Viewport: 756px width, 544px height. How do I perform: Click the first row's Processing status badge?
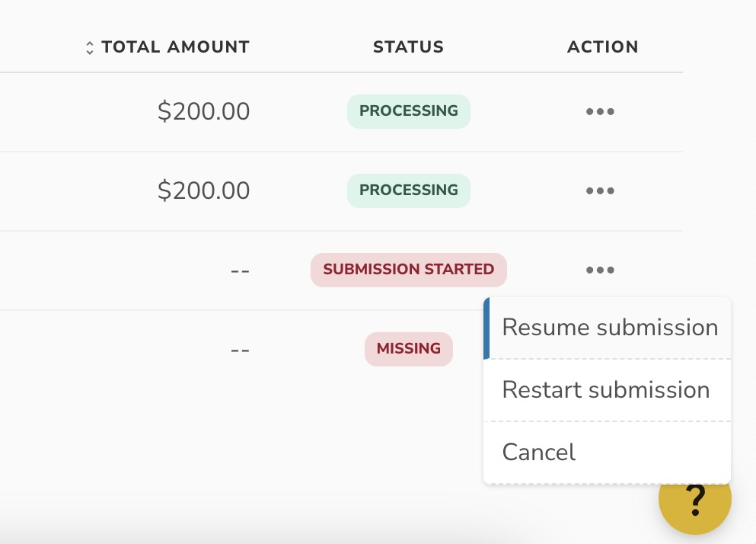409,111
